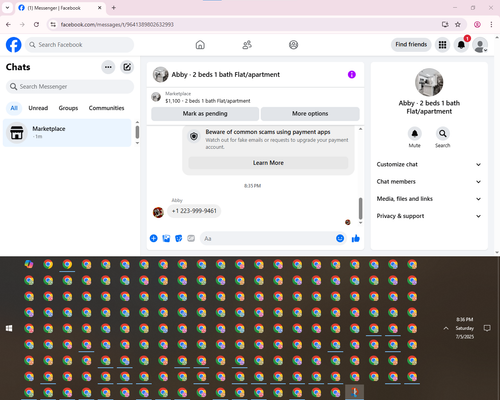Open the Friends icon in top navigation

point(247,45)
